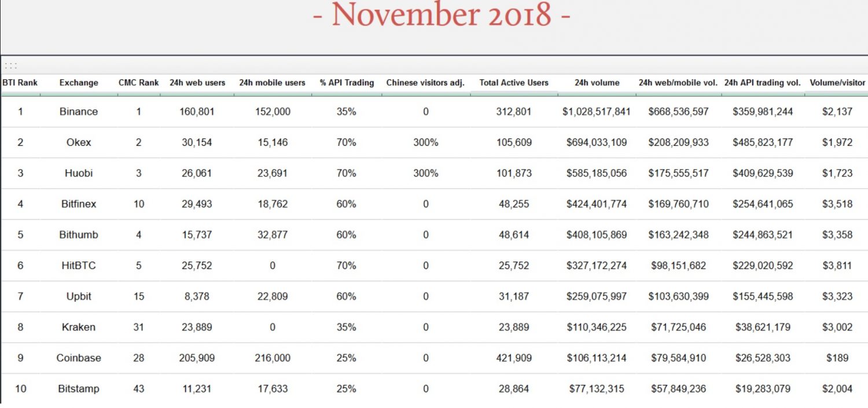Select the Binance exchange cell
Screen dimensions: 868x408
click(x=79, y=112)
